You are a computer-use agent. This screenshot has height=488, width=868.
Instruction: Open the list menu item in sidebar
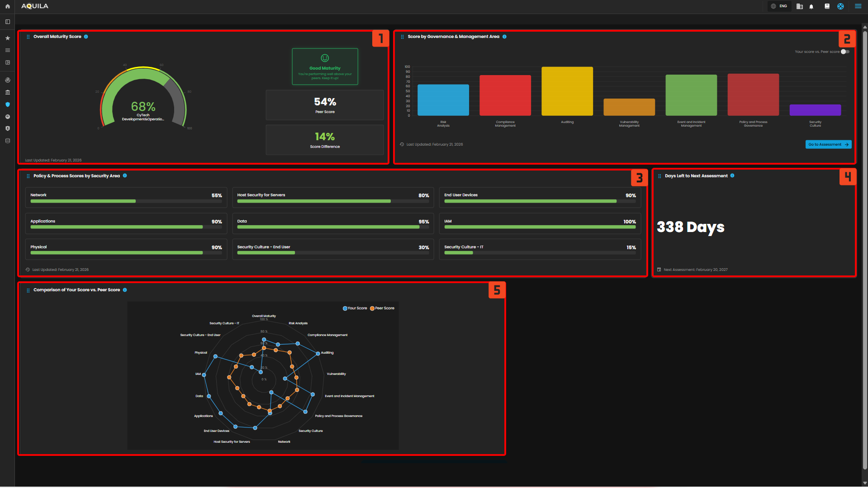(x=7, y=50)
